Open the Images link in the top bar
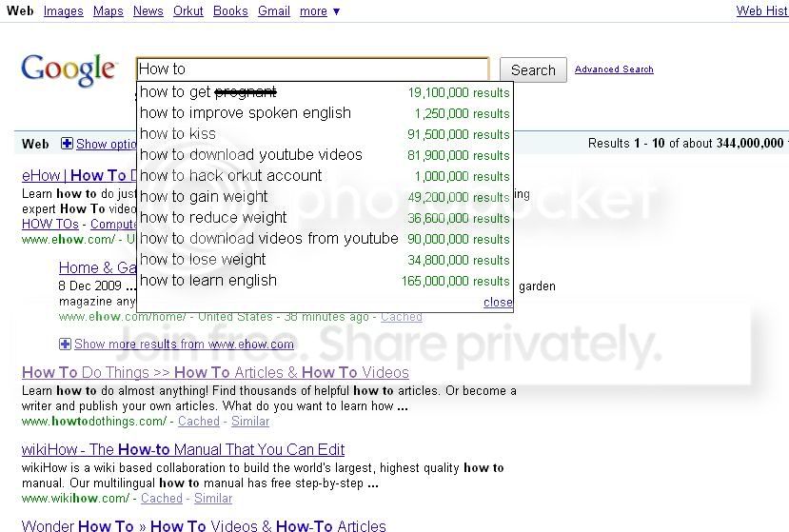 pyautogui.click(x=64, y=10)
